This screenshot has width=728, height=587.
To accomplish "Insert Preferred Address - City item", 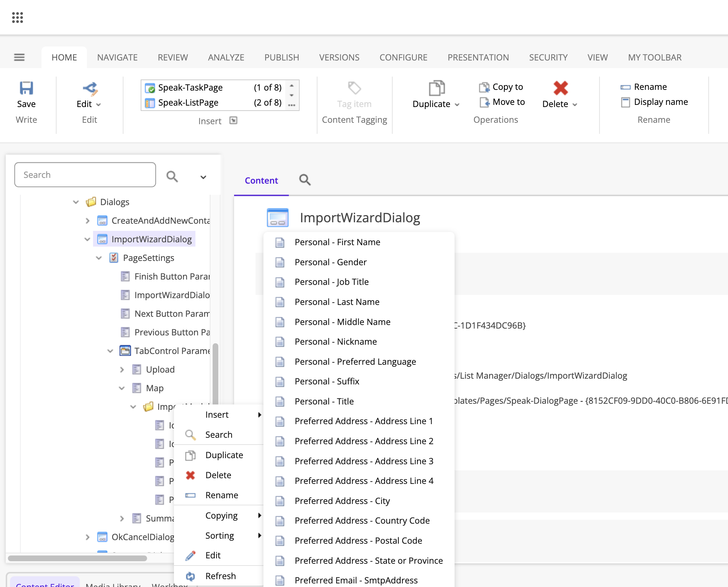I will (359, 501).
